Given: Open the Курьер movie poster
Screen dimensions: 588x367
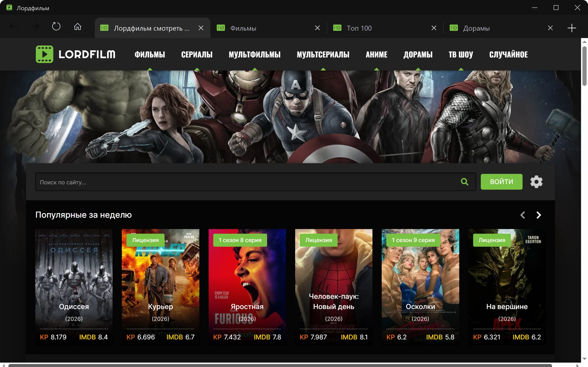Looking at the screenshot, I should pyautogui.click(x=161, y=287).
